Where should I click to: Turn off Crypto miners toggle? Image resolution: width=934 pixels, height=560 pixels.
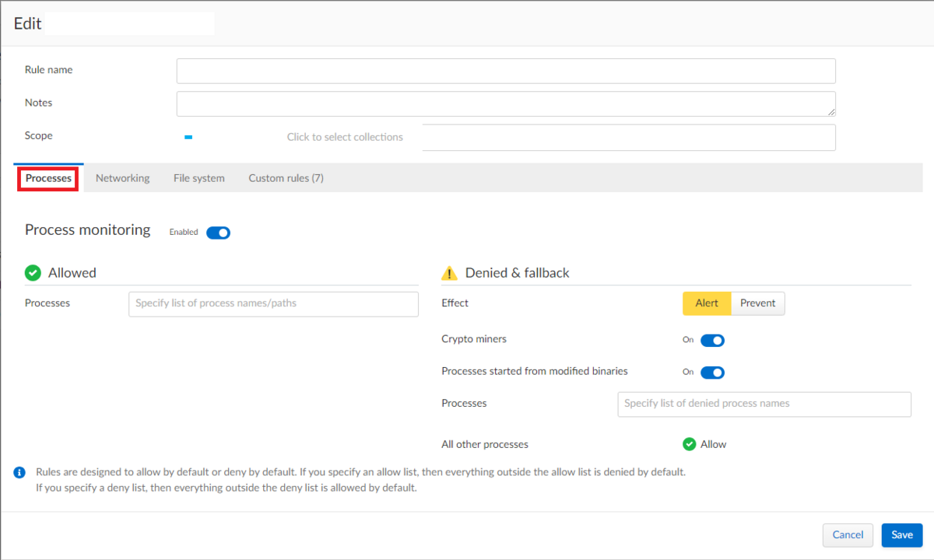712,340
